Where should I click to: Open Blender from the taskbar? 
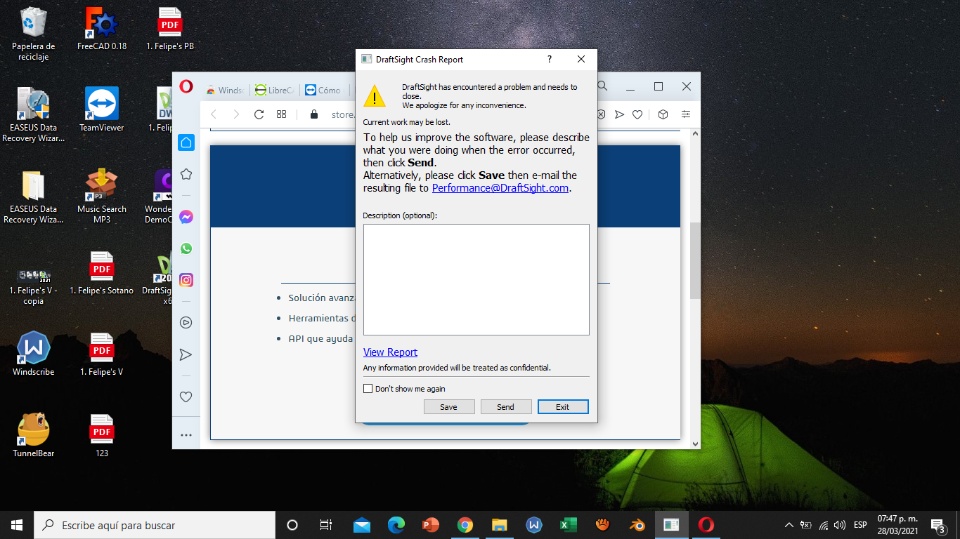tap(637, 525)
